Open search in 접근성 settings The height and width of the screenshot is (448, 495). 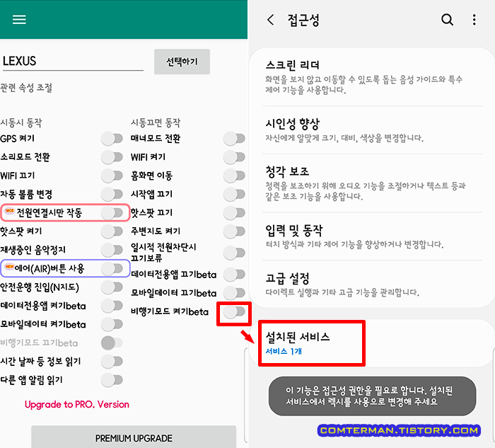pyautogui.click(x=447, y=20)
